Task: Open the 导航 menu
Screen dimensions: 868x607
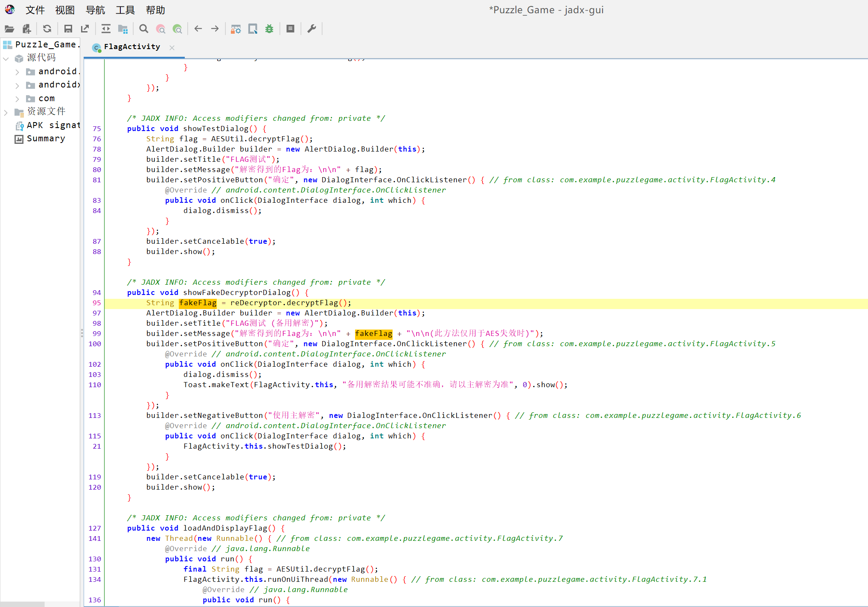Action: [x=95, y=10]
